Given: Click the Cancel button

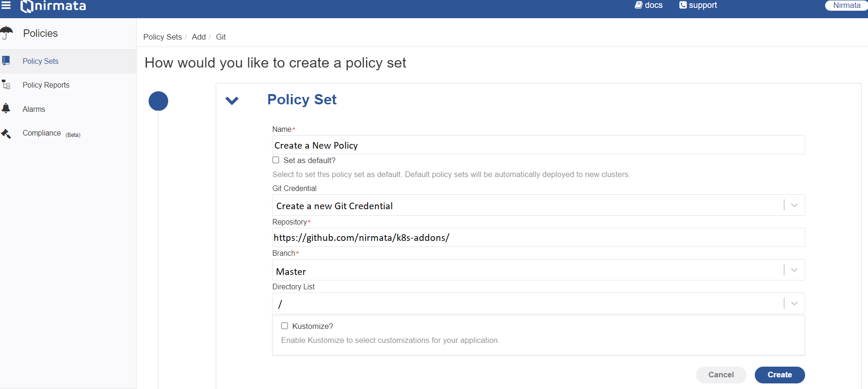Looking at the screenshot, I should tap(721, 375).
